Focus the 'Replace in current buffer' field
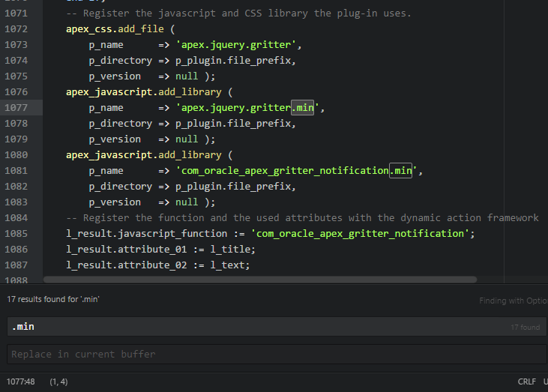 point(277,354)
